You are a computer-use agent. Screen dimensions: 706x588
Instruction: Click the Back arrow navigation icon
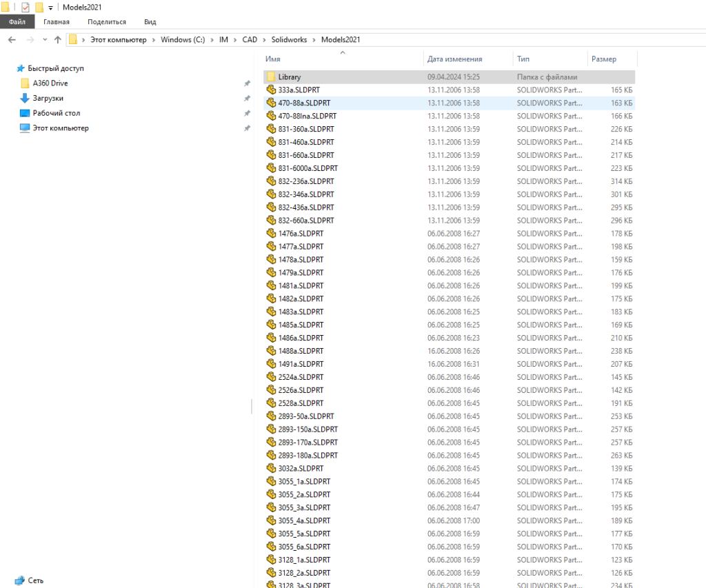12,40
